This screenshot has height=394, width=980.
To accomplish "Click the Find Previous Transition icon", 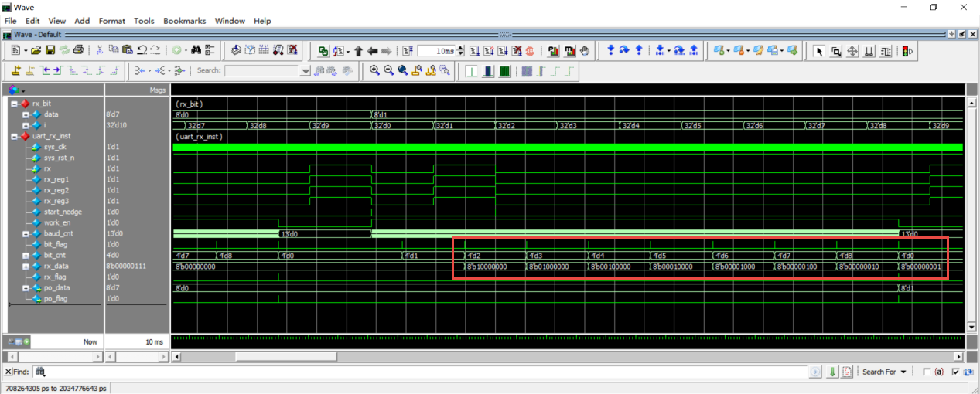I will click(46, 71).
